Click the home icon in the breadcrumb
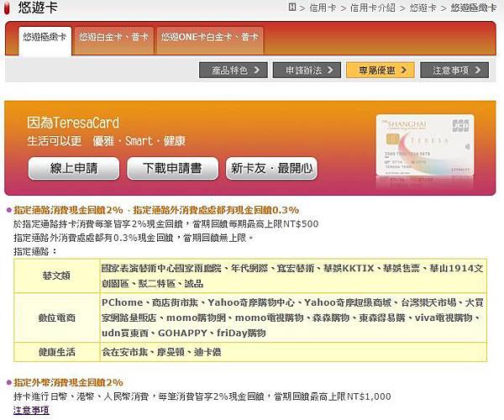The width and height of the screenshot is (504, 420). click(x=291, y=7)
